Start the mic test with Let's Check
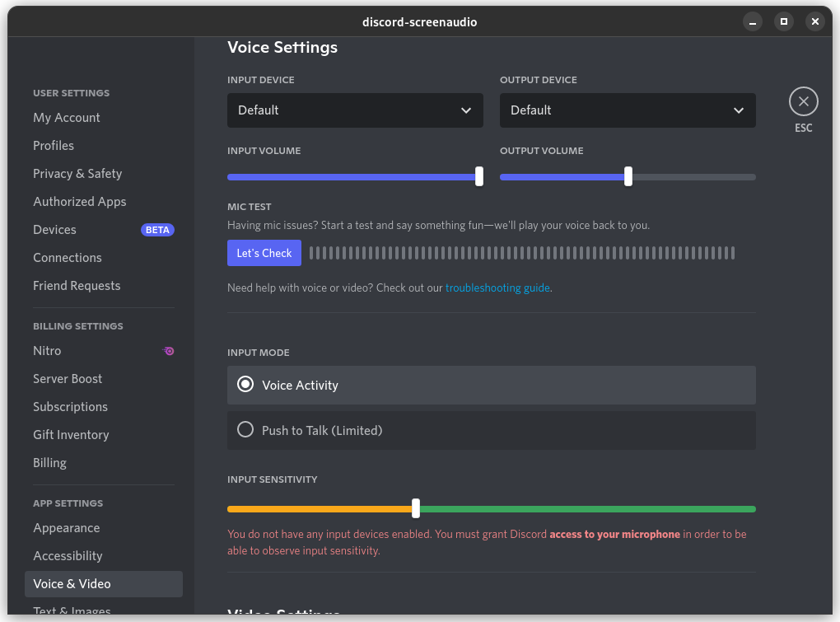 tap(264, 253)
